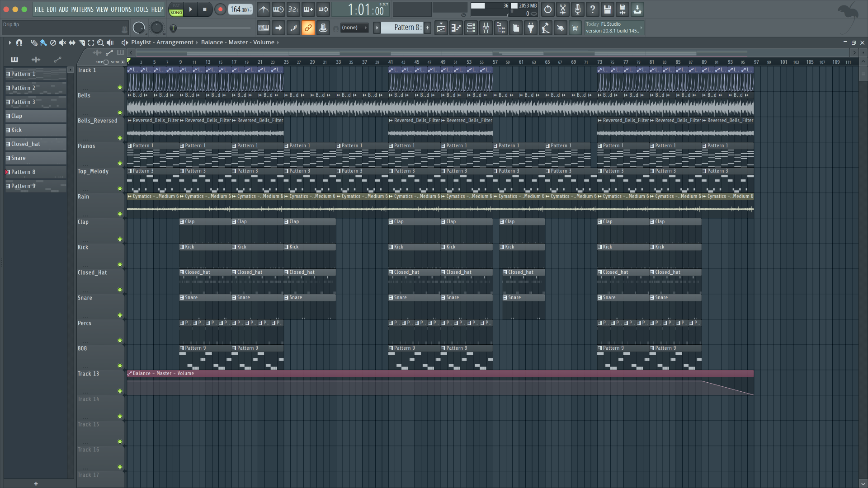Select the Mute tool in playlist toolbar
This screenshot has height=488, width=868.
(62, 42)
